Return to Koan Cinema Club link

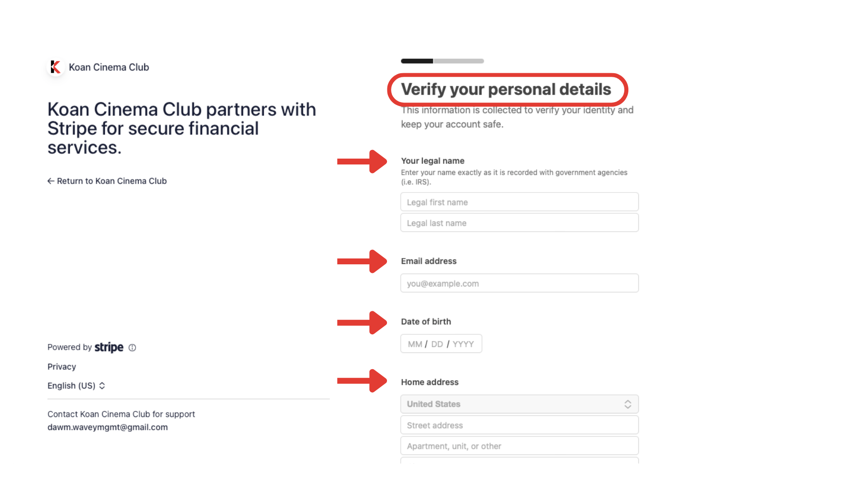pos(107,181)
